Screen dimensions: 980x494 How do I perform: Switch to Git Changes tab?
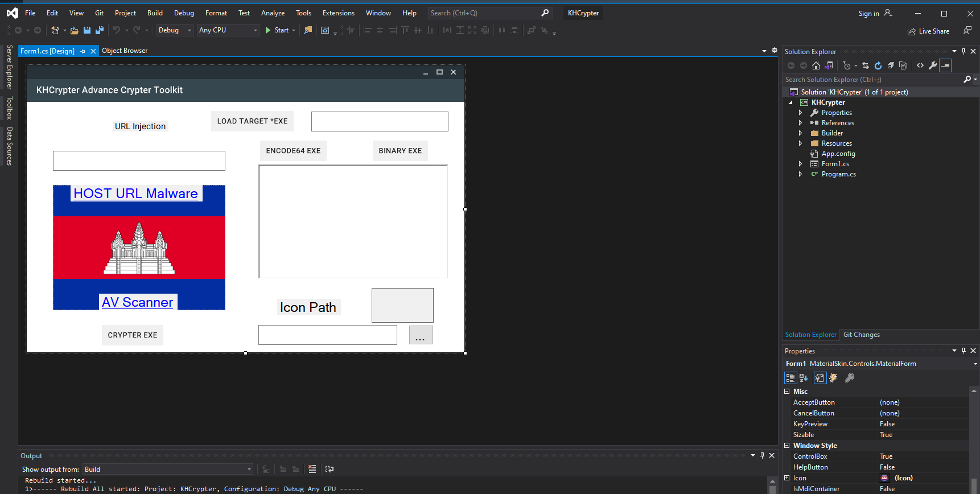(x=862, y=335)
